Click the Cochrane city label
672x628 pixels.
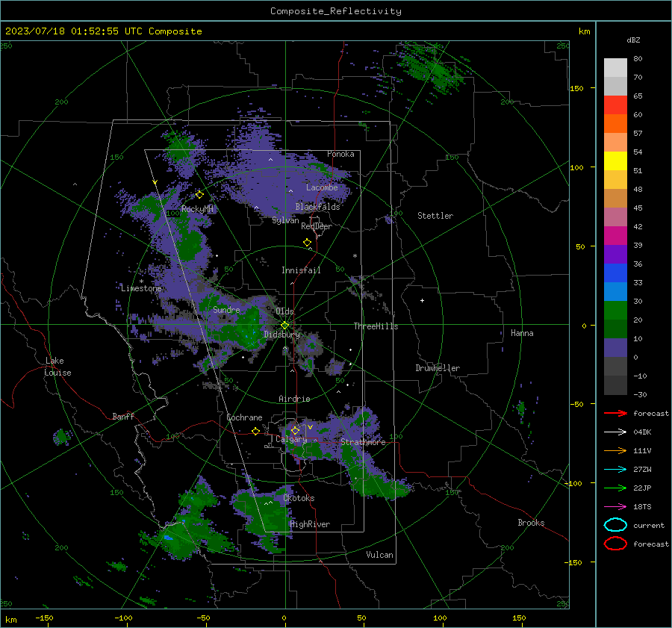pyautogui.click(x=244, y=417)
